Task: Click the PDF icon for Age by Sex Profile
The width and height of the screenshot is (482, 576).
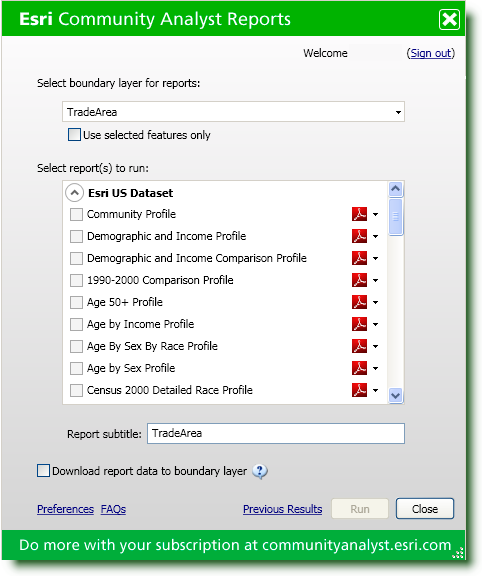Action: coord(359,368)
